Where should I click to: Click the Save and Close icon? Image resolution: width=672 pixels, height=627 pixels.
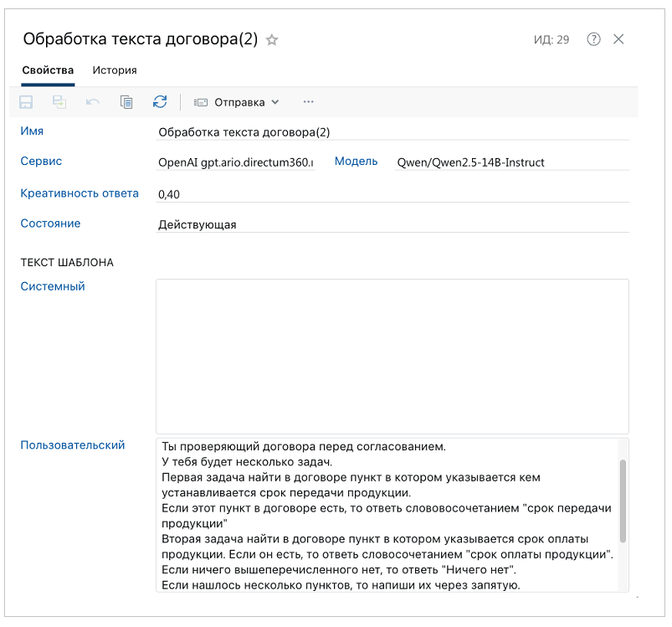pyautogui.click(x=58, y=101)
